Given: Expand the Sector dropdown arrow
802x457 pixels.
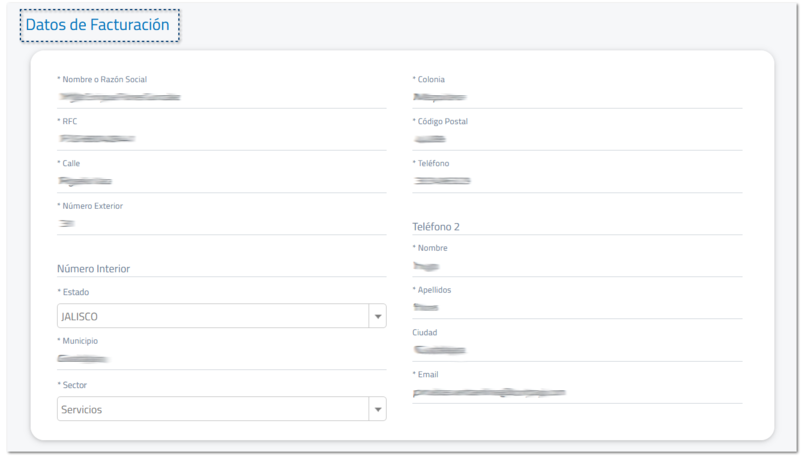Looking at the screenshot, I should (x=377, y=409).
